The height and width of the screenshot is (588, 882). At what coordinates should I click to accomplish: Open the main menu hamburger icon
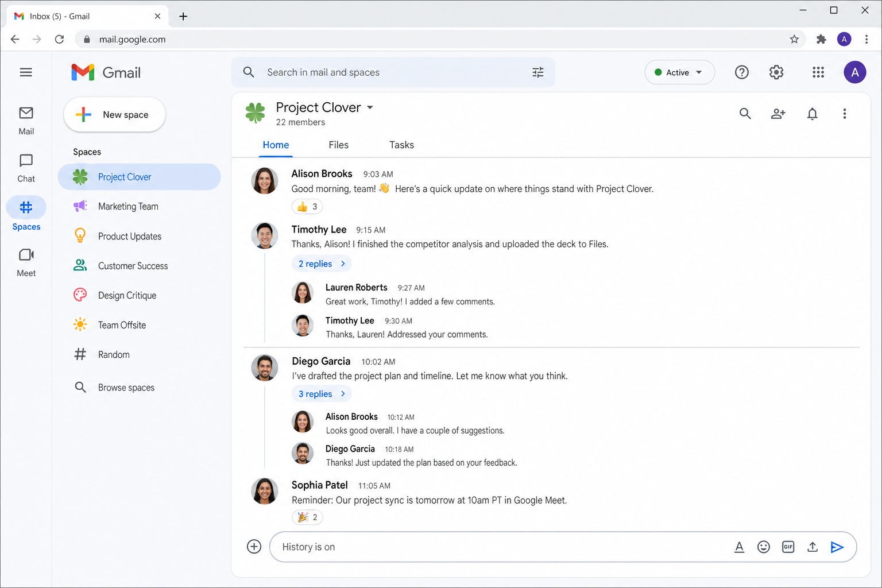pos(26,72)
